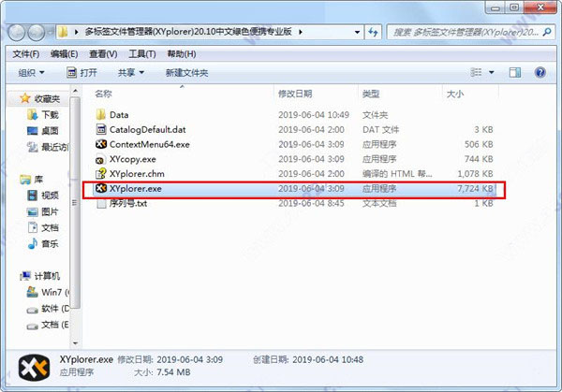Click the XYplorer.chm help file icon

(x=101, y=174)
